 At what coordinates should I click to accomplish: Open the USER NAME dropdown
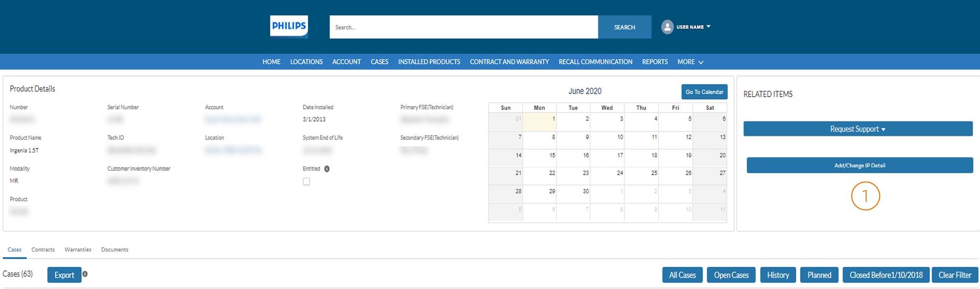(x=693, y=27)
